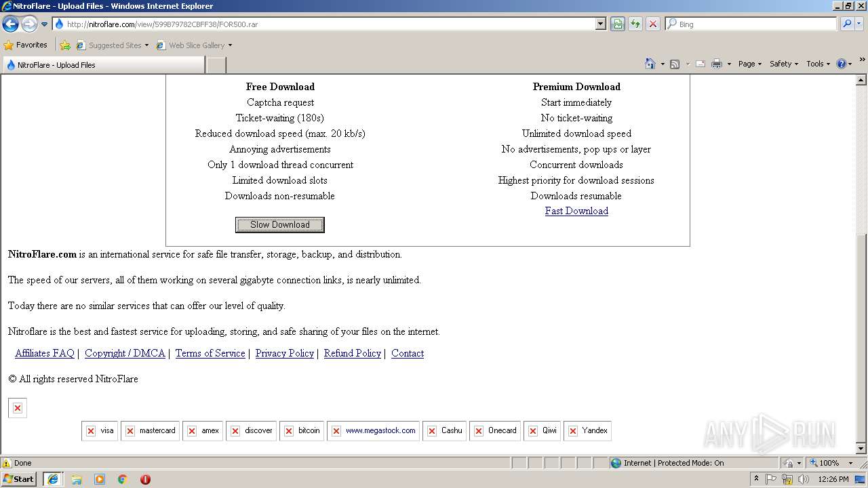Click the broken visa payment image
Viewport: 868px width, 488px height.
tap(100, 431)
